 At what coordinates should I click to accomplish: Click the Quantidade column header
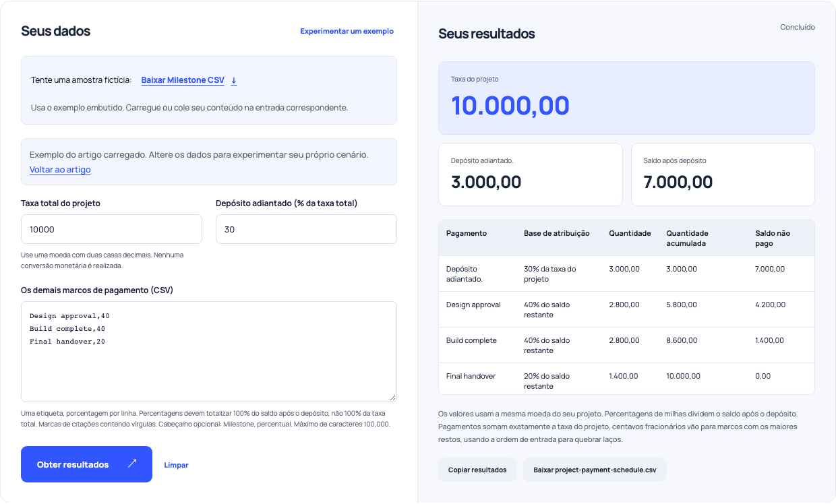630,233
